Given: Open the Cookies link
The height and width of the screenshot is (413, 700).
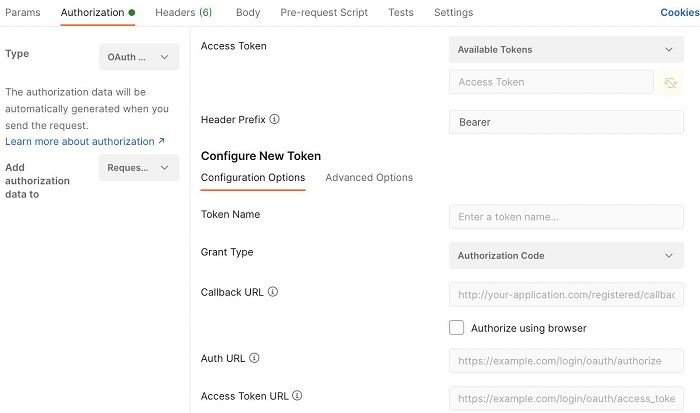Looking at the screenshot, I should pos(680,13).
